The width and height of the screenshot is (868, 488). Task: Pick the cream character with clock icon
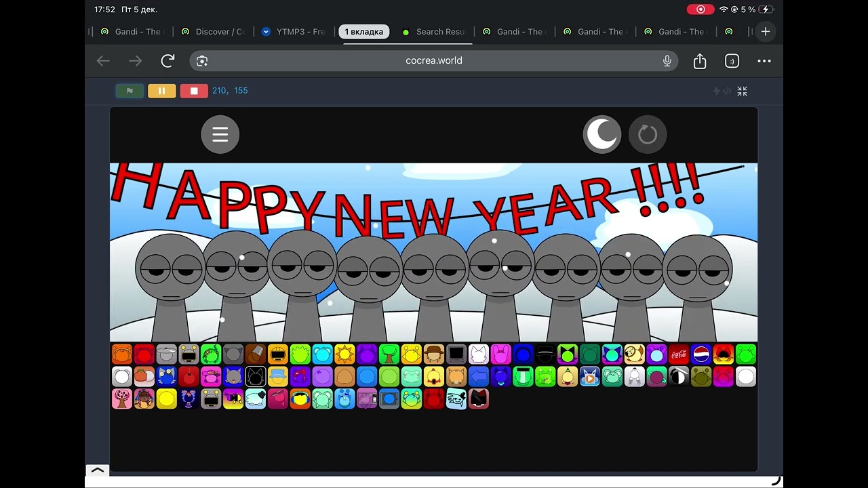tap(635, 354)
